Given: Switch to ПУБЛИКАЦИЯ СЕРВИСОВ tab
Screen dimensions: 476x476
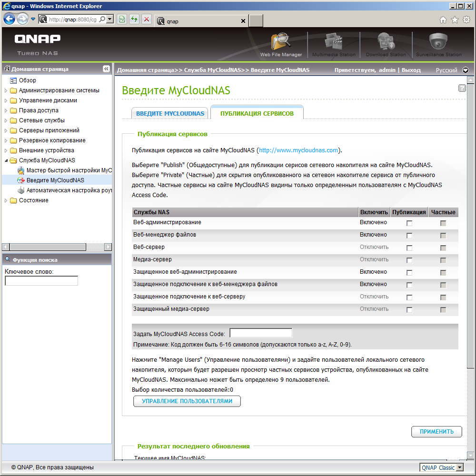Looking at the screenshot, I should coord(257,113).
